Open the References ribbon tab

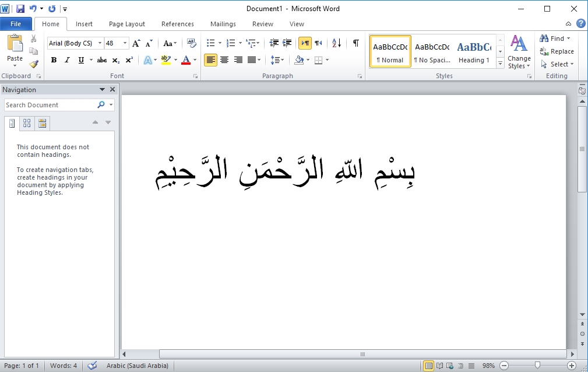click(178, 24)
